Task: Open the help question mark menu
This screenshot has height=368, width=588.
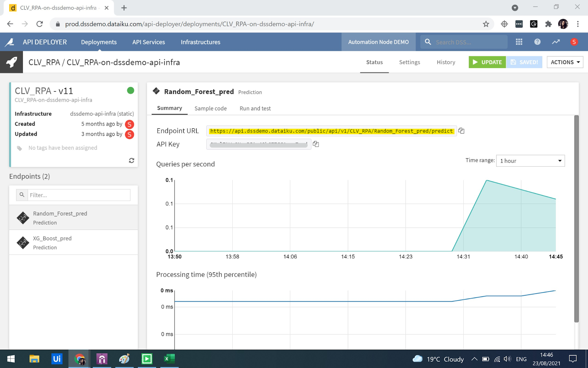Action: coord(537,42)
